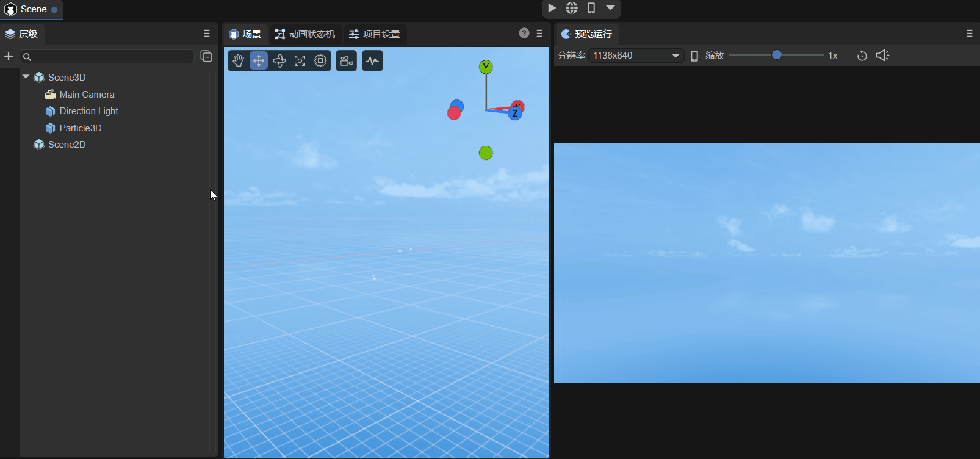Switch to the 动画状态机 tab
The height and width of the screenshot is (459, 980).
pos(305,34)
